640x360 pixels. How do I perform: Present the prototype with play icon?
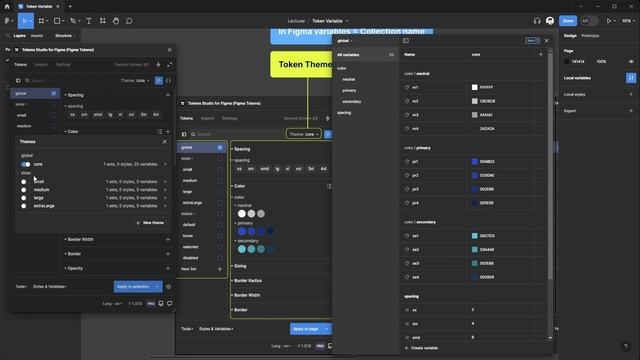coord(609,21)
